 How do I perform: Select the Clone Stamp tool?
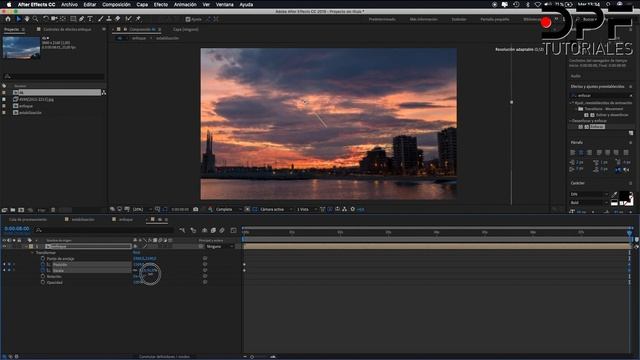point(109,19)
